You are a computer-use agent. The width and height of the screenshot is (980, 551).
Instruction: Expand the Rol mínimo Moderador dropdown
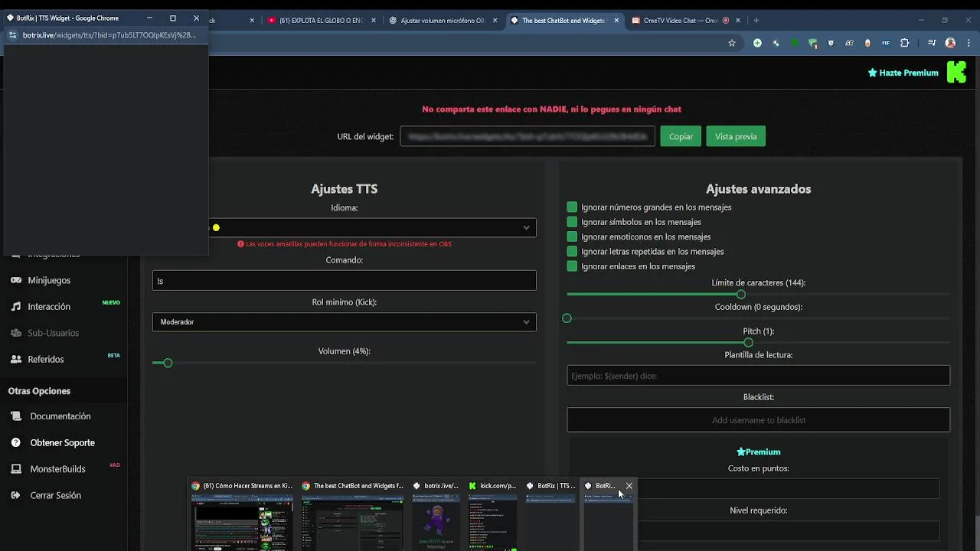[x=344, y=322]
